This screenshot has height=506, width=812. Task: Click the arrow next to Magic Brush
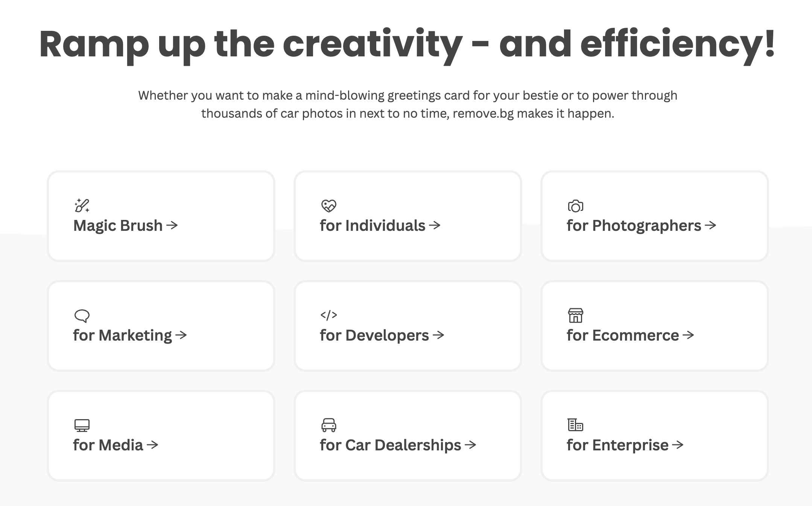[x=172, y=226]
